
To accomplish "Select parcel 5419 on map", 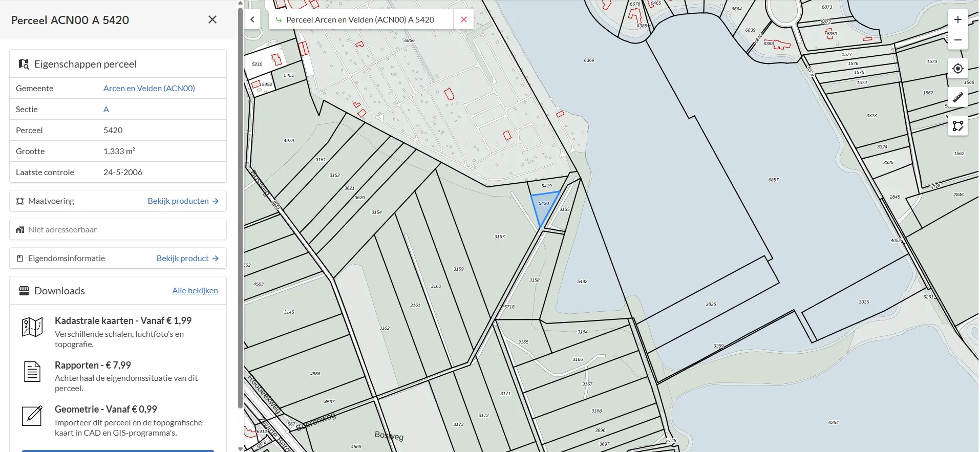I will click(547, 186).
